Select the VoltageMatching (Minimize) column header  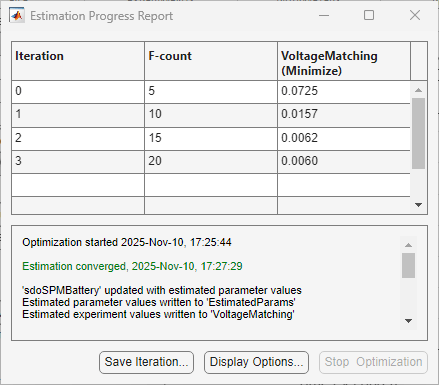(344, 61)
